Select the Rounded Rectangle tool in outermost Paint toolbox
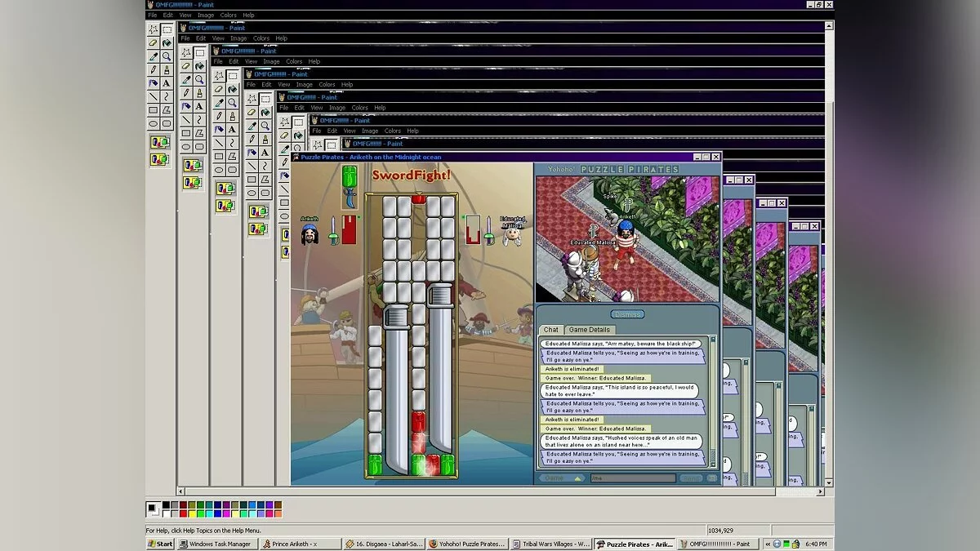Image resolution: width=980 pixels, height=551 pixels. click(167, 124)
